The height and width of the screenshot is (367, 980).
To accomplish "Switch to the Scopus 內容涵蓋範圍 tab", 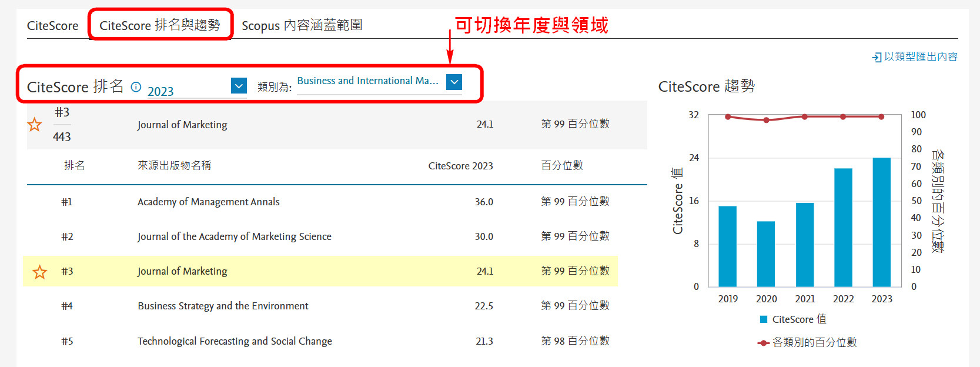I will tap(302, 25).
